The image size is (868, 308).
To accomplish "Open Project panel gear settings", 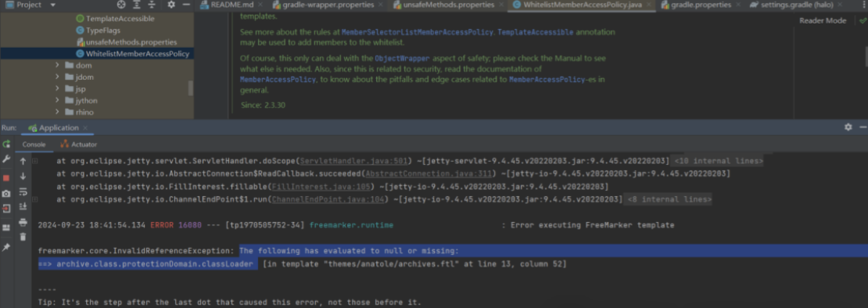I will pos(171,5).
